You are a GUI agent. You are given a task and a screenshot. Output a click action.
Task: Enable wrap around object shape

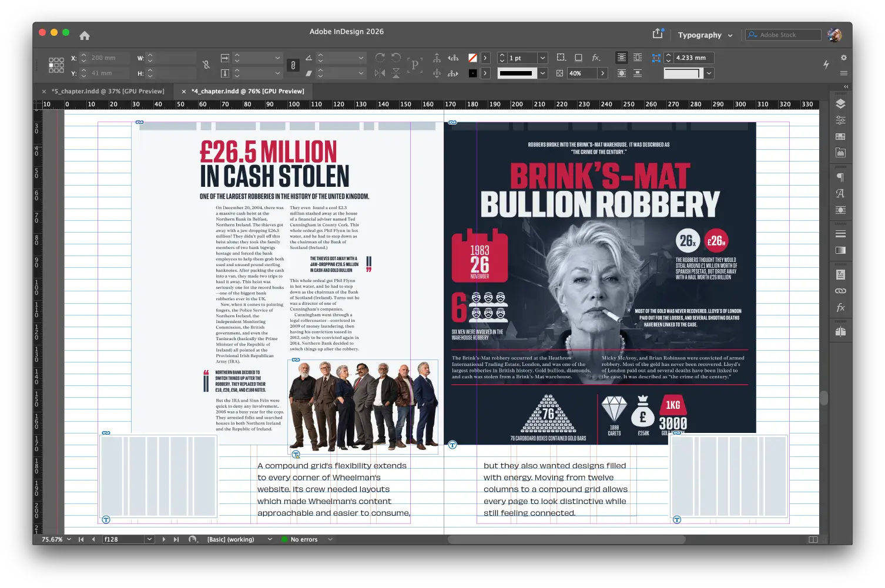coord(621,73)
